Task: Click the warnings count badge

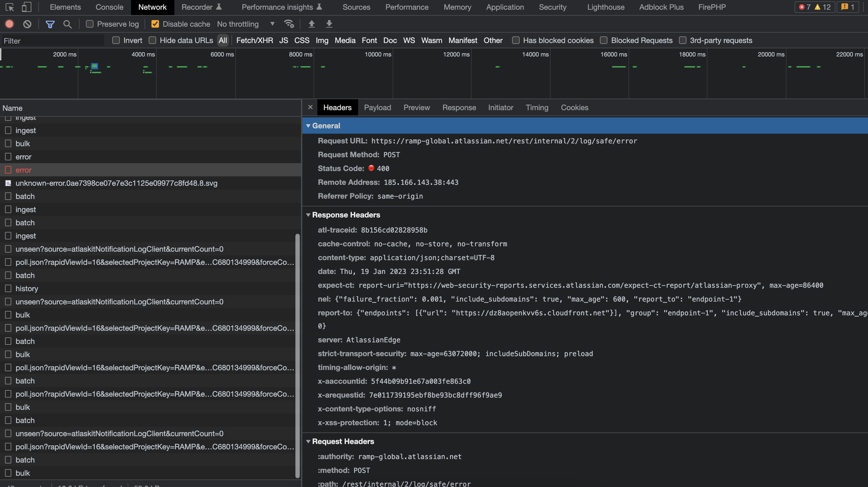Action: click(823, 7)
